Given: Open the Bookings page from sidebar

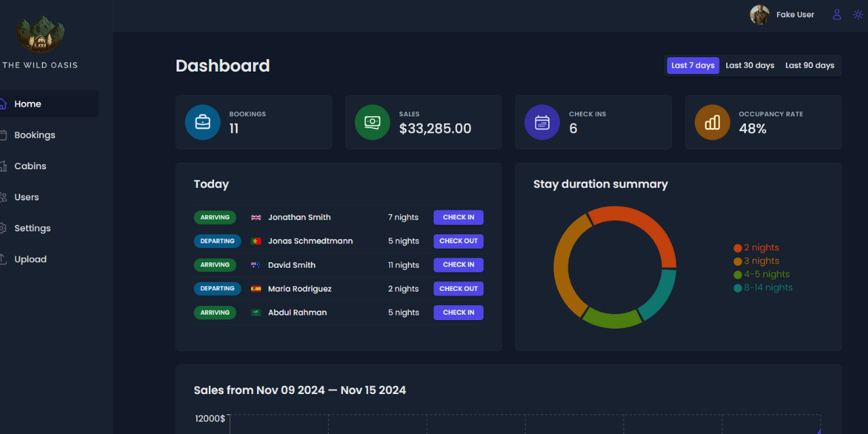Looking at the screenshot, I should [49, 135].
